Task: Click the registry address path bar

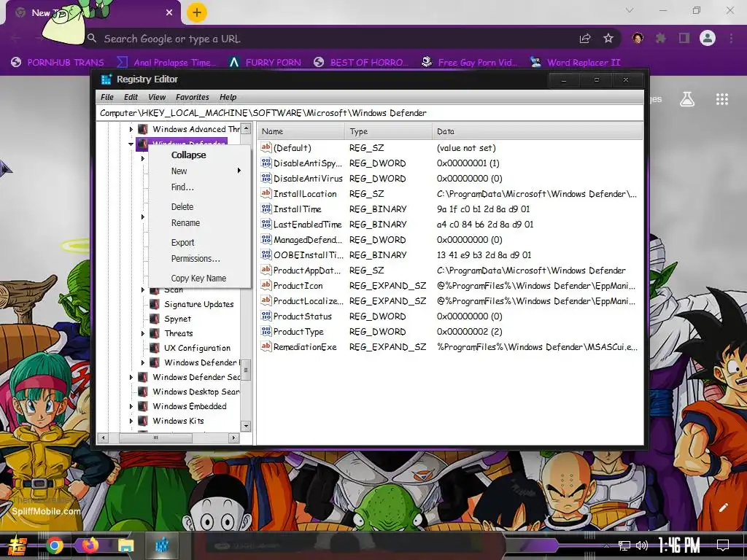Action: click(370, 113)
